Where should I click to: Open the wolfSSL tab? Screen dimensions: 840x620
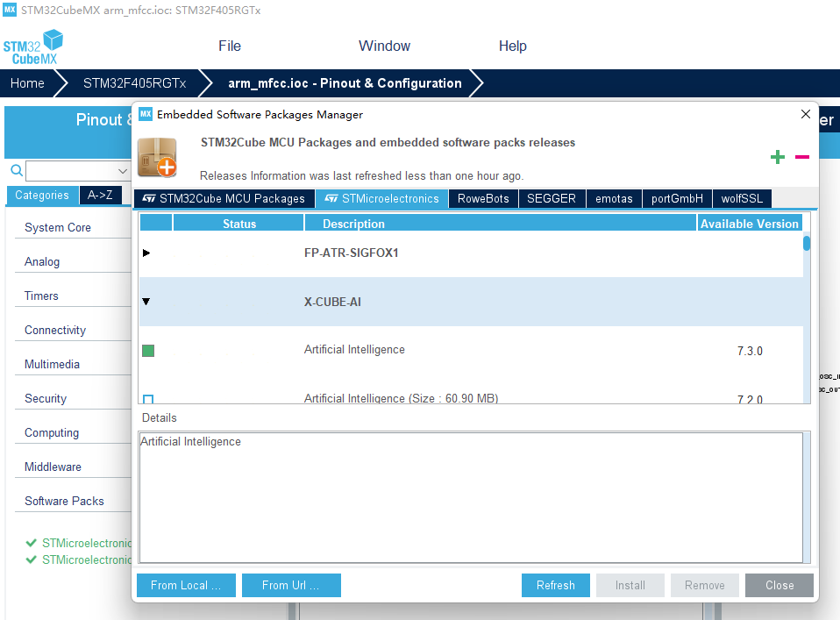pos(742,199)
